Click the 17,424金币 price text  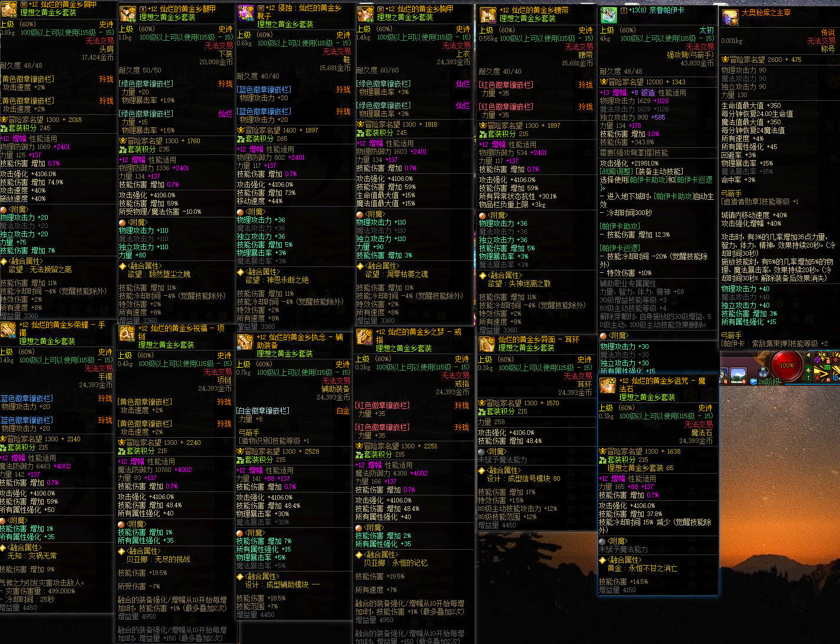[98, 58]
